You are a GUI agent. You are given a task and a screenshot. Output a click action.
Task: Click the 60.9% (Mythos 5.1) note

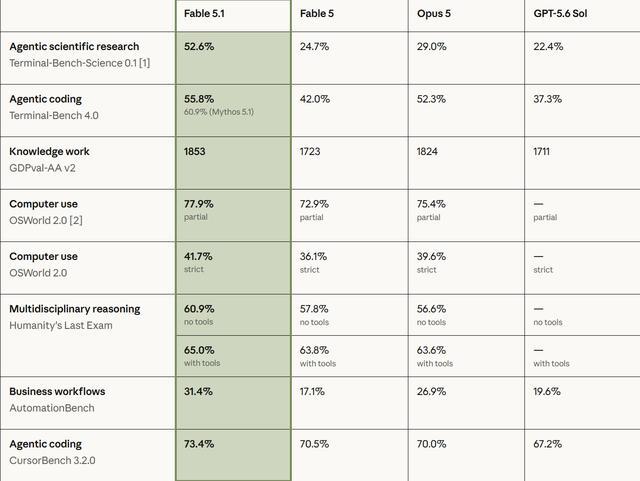pos(219,112)
